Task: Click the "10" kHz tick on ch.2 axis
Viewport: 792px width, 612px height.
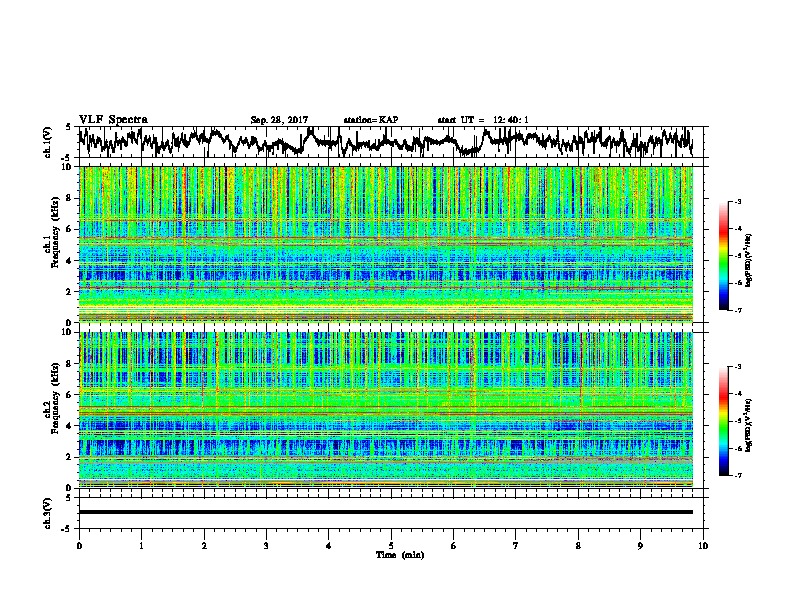Action: click(x=67, y=332)
